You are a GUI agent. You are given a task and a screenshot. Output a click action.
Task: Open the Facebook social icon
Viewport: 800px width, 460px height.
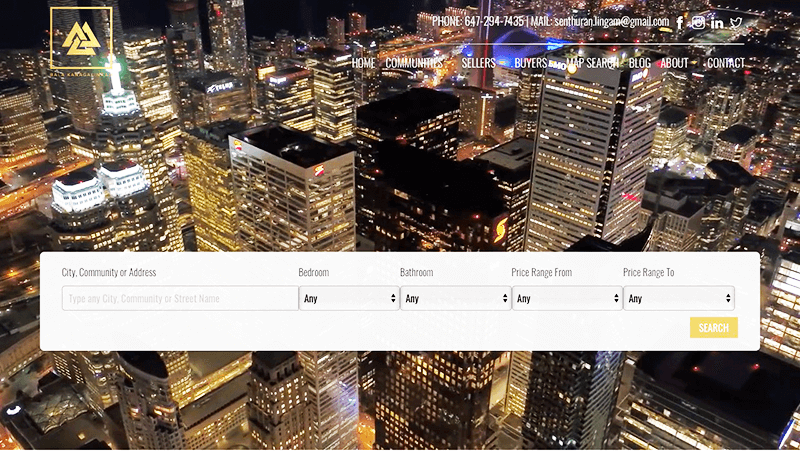tap(680, 22)
